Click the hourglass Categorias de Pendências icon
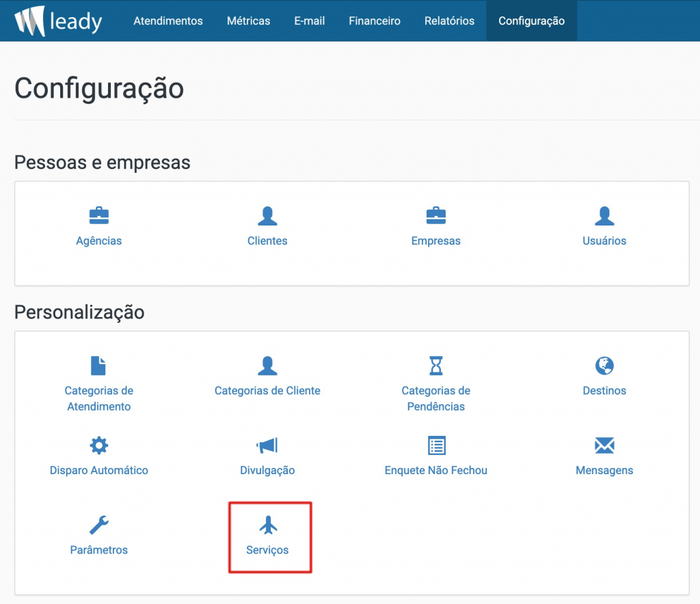Viewport: 700px width, 604px height. point(436,366)
